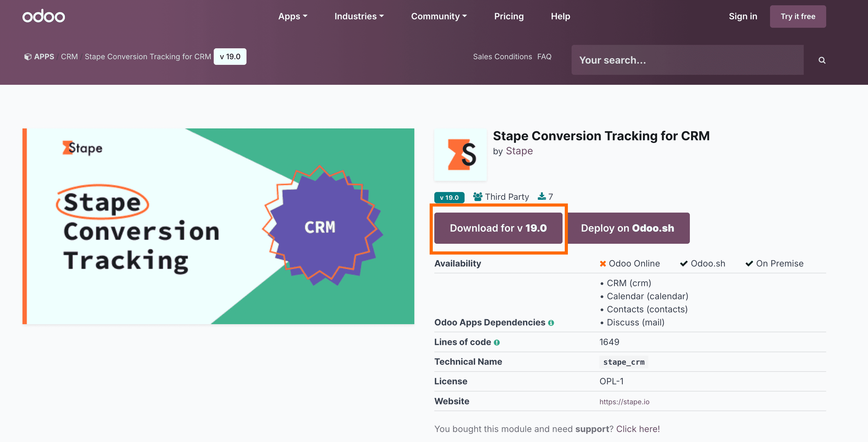
Task: Click the Stape Conversion Tracking for CRM breadcrumb
Action: click(148, 56)
